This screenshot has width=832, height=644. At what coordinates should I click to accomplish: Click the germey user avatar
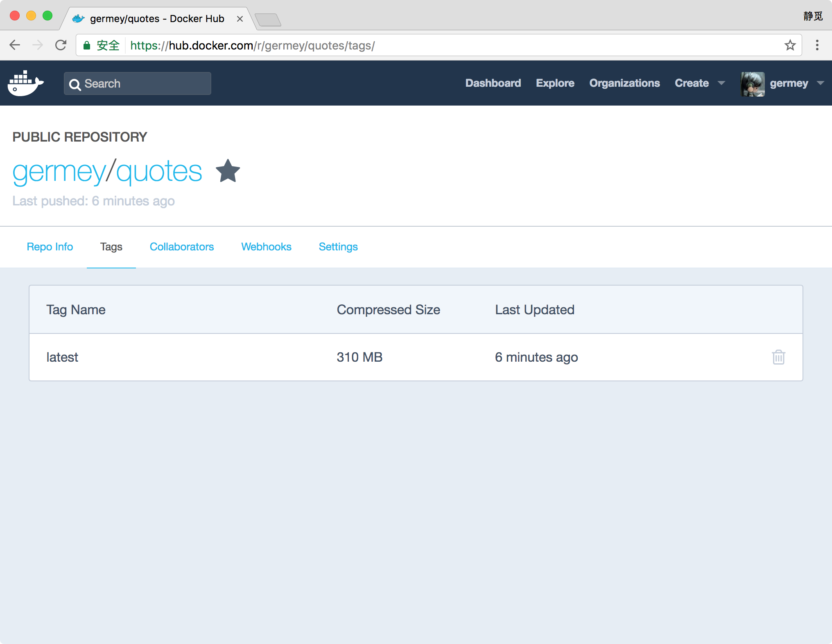pos(753,84)
